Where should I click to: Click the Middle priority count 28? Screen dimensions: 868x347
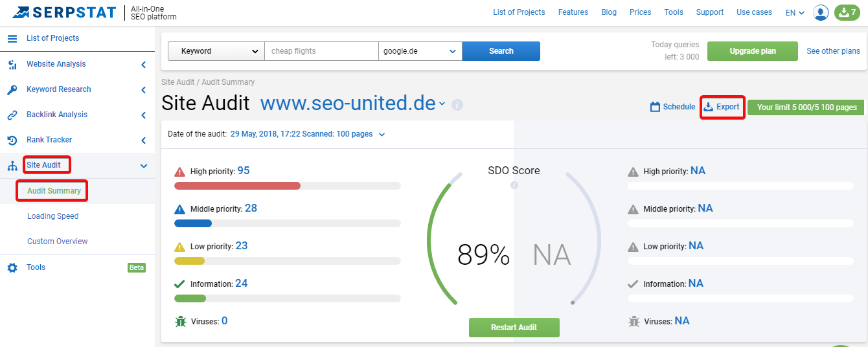[251, 208]
